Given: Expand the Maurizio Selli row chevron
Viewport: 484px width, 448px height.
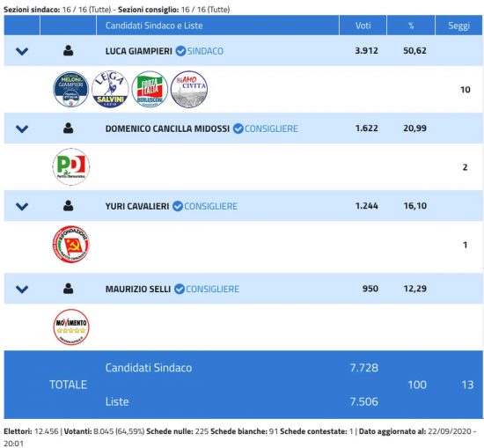Looking at the screenshot, I should click(x=22, y=289).
